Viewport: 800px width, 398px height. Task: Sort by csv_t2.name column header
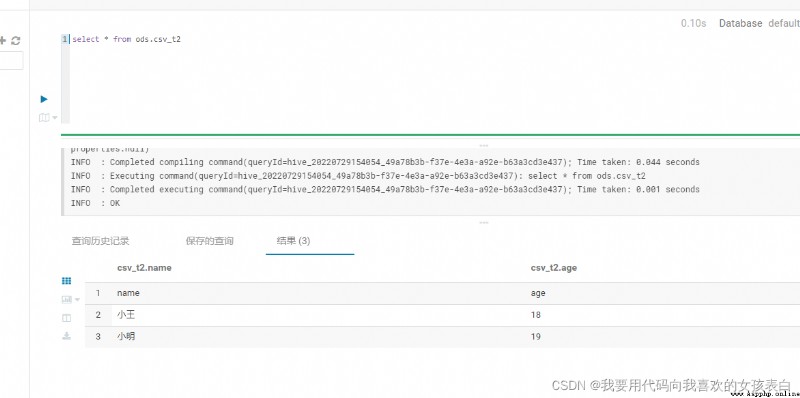144,268
